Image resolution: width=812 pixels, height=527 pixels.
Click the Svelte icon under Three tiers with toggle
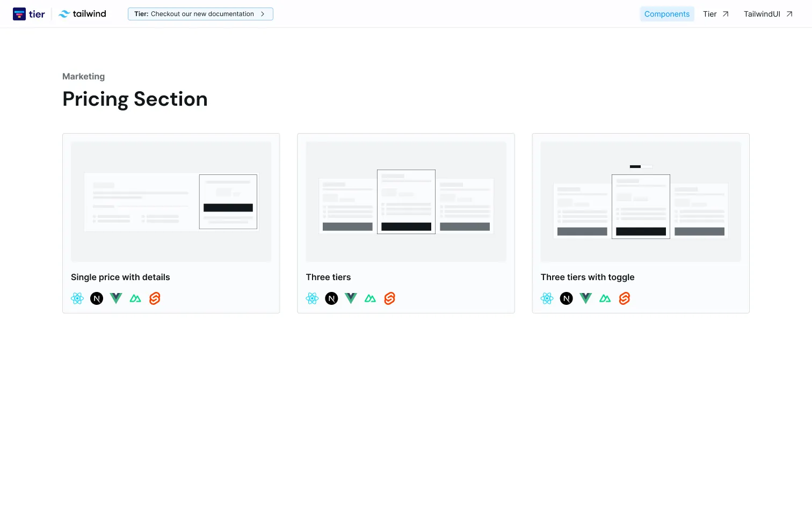pos(624,298)
